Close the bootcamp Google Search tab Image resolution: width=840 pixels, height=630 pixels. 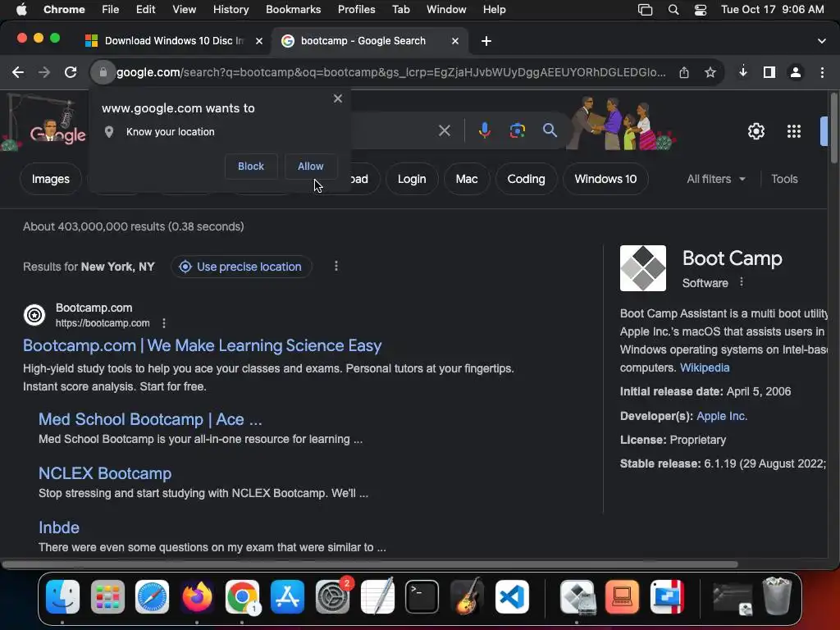454,41
